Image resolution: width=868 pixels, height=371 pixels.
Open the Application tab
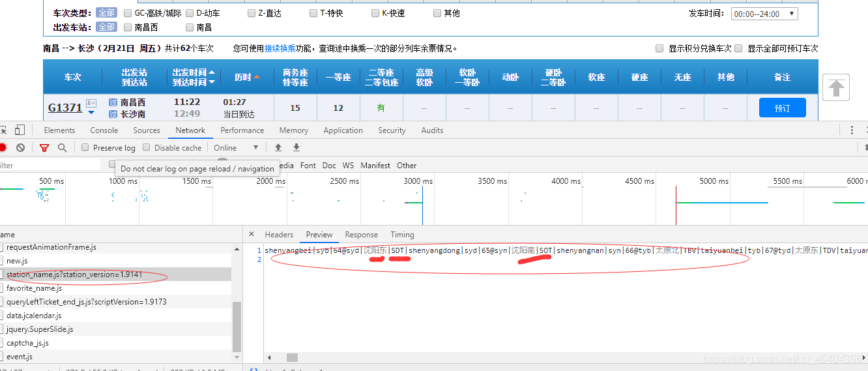343,130
